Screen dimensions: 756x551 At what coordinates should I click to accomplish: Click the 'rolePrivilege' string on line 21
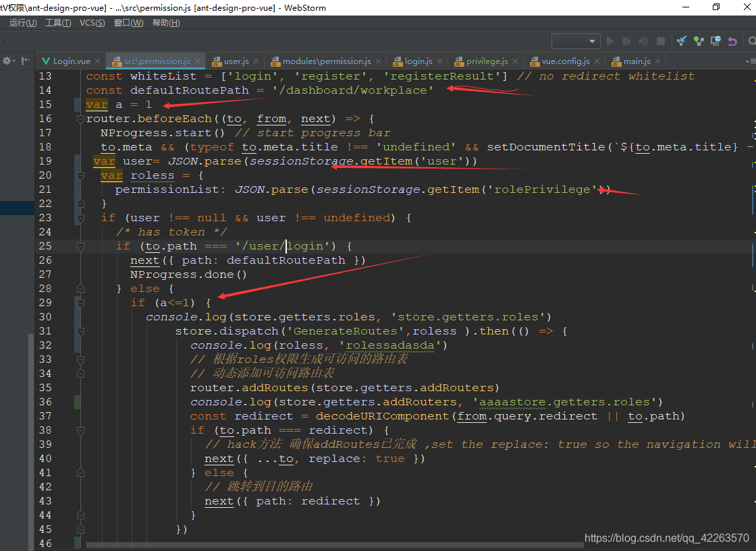click(x=542, y=190)
